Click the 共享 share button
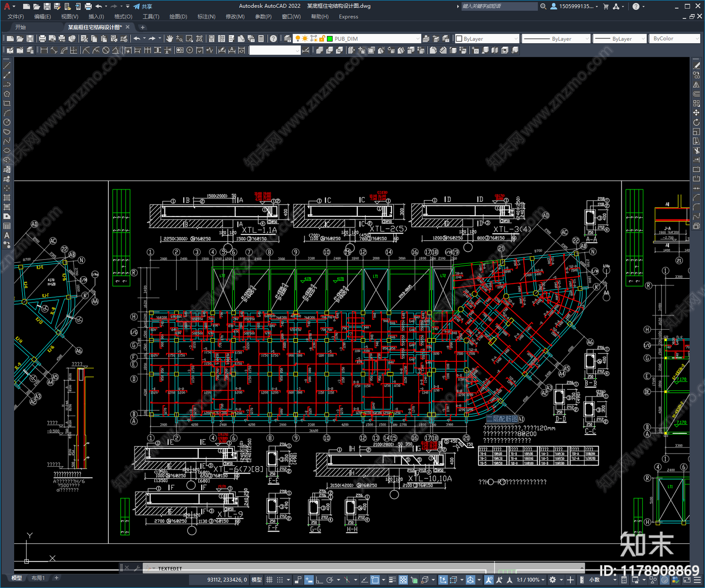The image size is (705, 588). [143, 6]
